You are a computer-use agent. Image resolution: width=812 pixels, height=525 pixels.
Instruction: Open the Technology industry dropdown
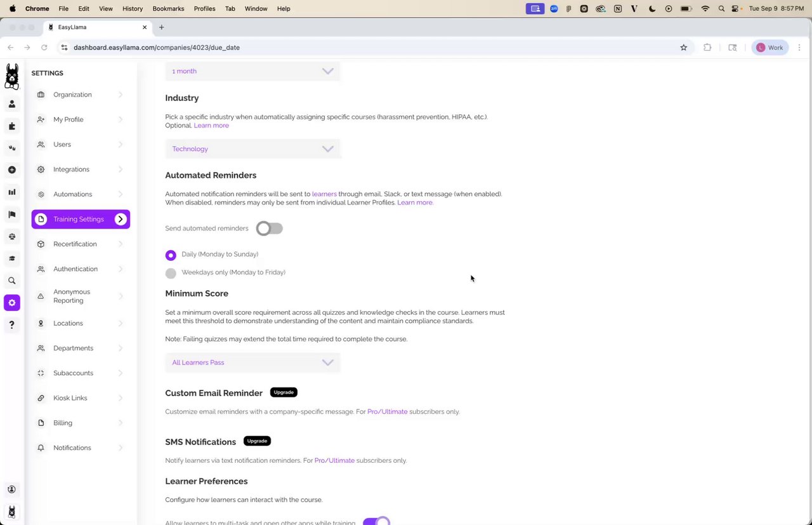(252, 149)
